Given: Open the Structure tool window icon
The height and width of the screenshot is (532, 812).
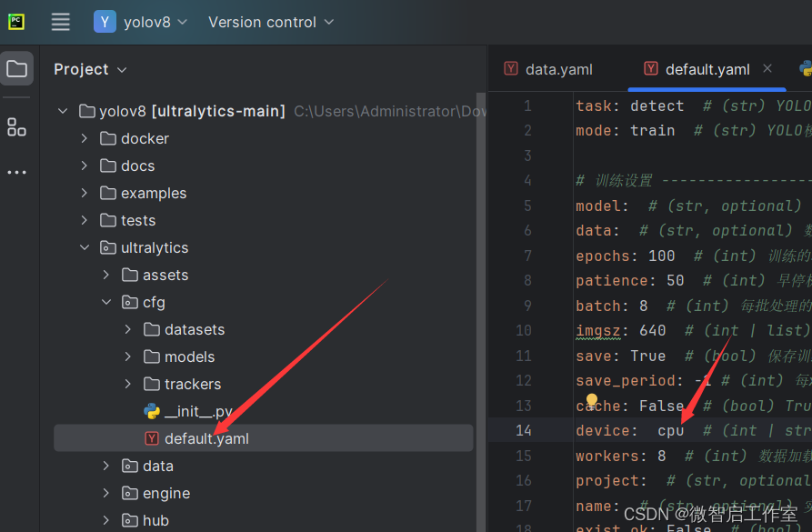Looking at the screenshot, I should [16, 127].
